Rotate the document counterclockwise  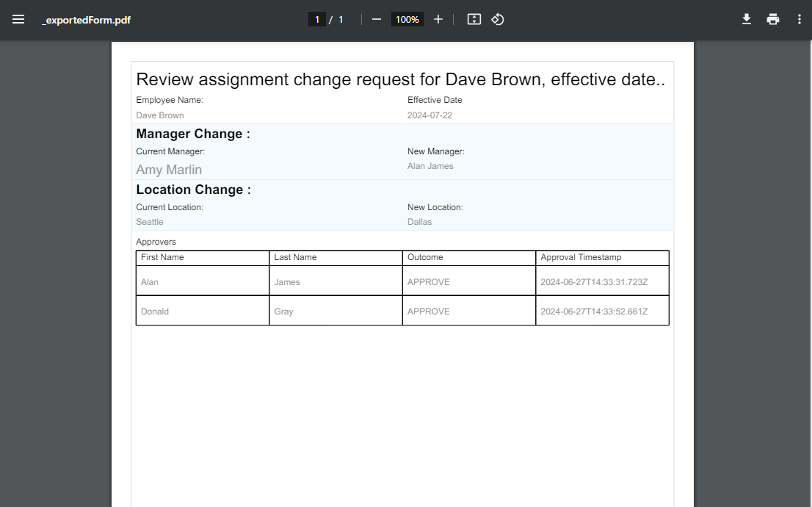[x=498, y=20]
